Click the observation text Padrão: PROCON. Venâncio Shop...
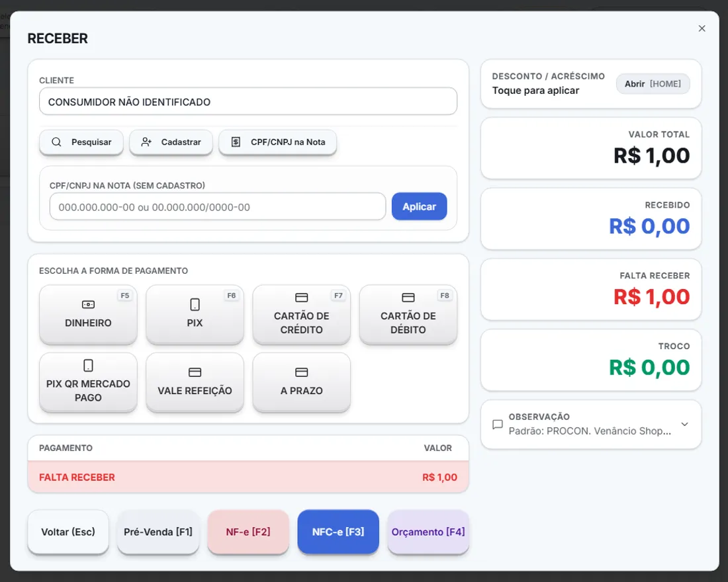Screen dimensions: 728x582 (x=590, y=431)
